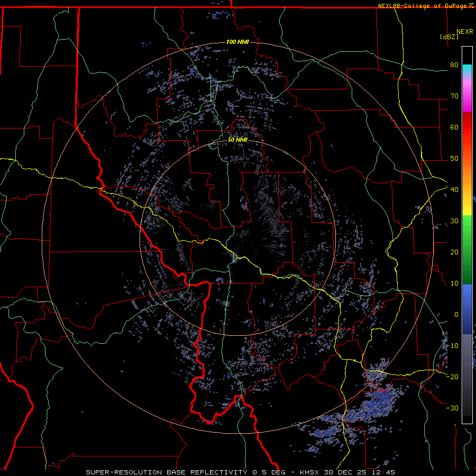The width and height of the screenshot is (476, 476).
Task: Click the 12:45 timestamp in caption
Action: [x=382, y=472]
